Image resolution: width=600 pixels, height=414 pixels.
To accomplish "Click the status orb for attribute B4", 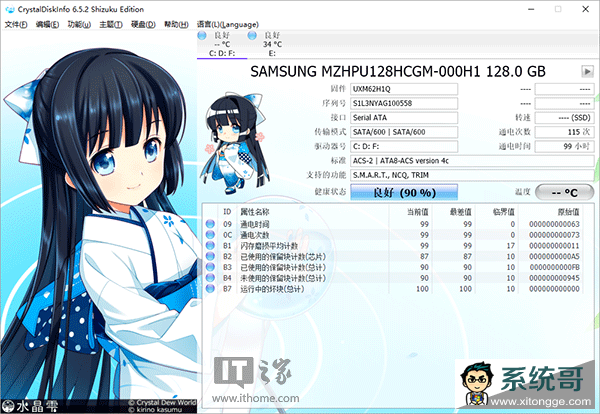I will 210,277.
